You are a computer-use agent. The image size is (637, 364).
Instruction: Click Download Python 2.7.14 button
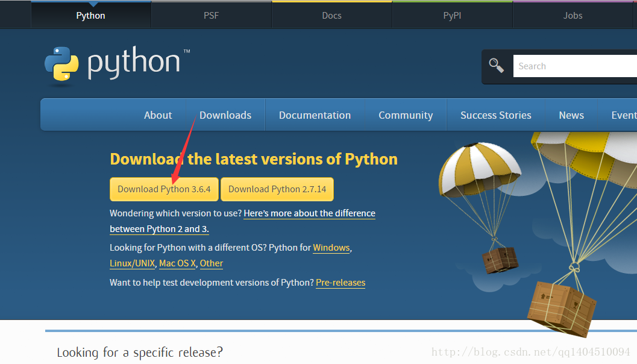click(x=277, y=189)
